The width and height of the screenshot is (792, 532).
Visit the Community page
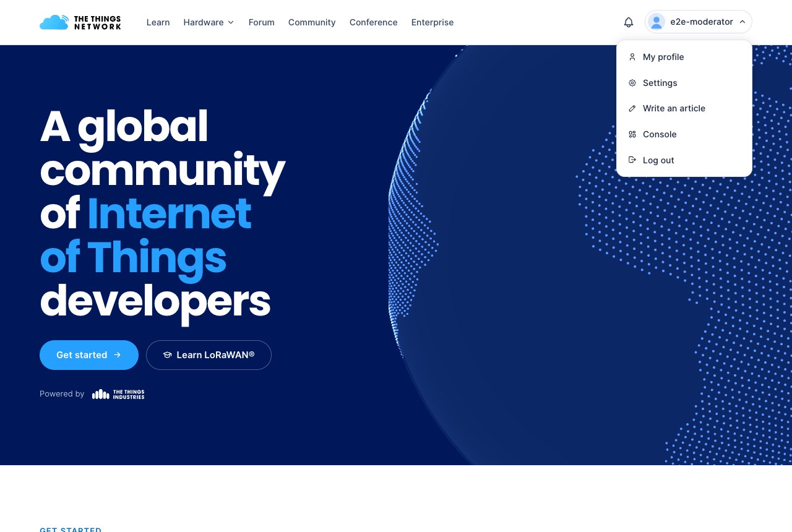312,22
